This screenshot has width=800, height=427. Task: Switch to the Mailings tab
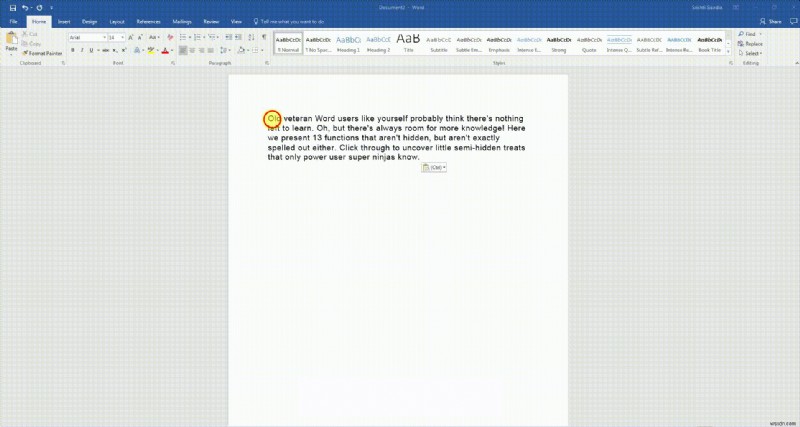point(182,21)
